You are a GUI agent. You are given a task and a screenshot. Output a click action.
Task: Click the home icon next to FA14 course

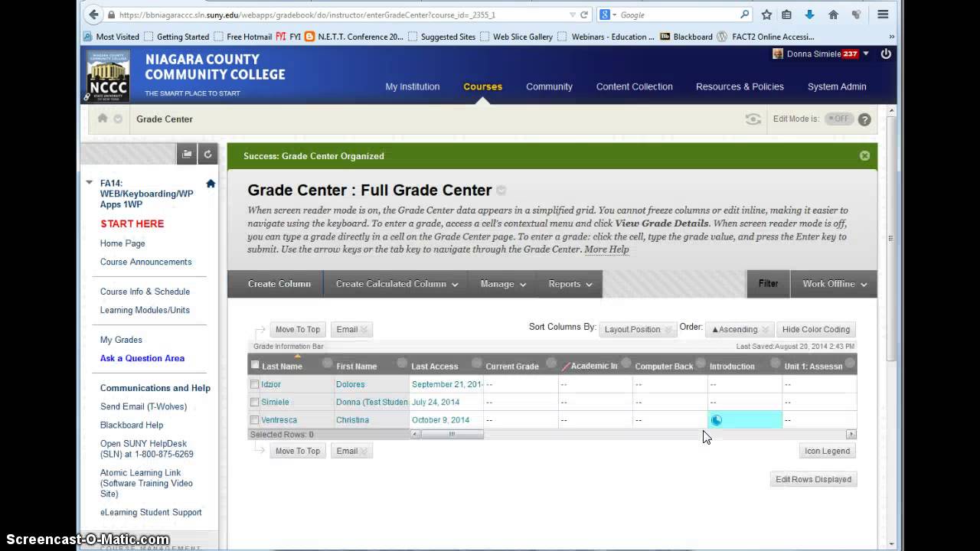pyautogui.click(x=211, y=184)
